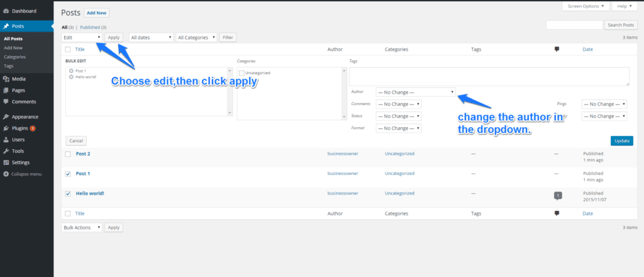Expand the Help tab

point(625,6)
